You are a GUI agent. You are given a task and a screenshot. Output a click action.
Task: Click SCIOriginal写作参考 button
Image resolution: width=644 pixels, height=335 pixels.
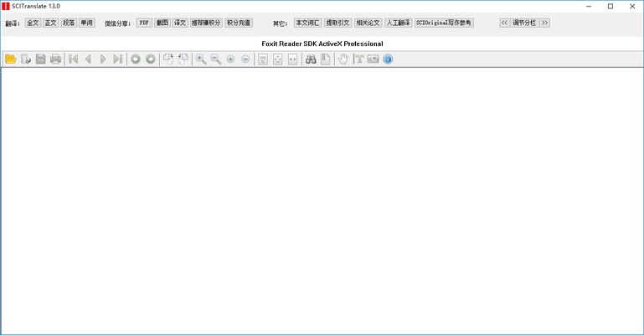click(444, 23)
